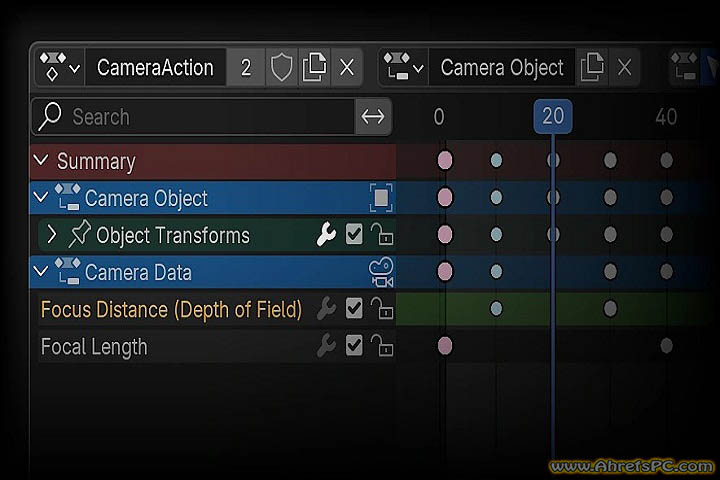Select Focal Length keyframe at frame 40
The image size is (720, 480).
pyautogui.click(x=666, y=345)
